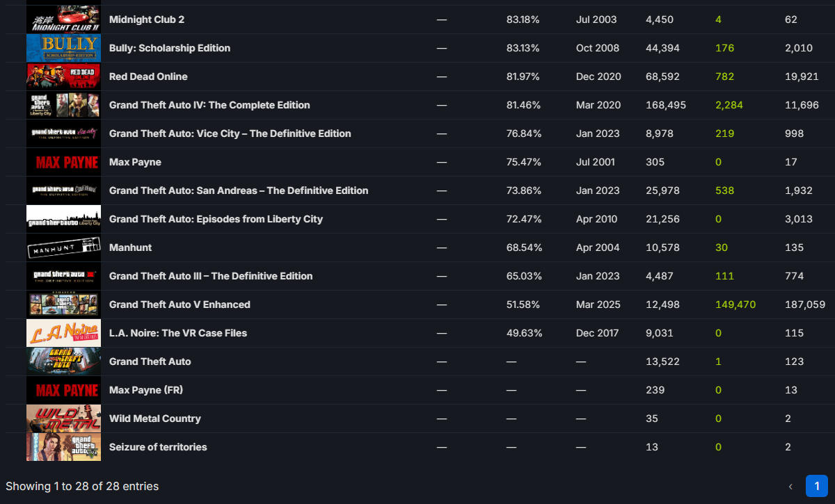The image size is (835, 504).
Task: Open Seizure of territories entry
Action: tap(158, 447)
